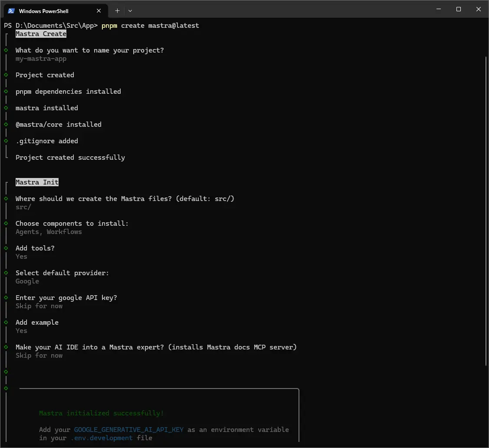The image size is (489, 448).
Task: Click green diamond beside "Add tools?"
Action: (6, 248)
